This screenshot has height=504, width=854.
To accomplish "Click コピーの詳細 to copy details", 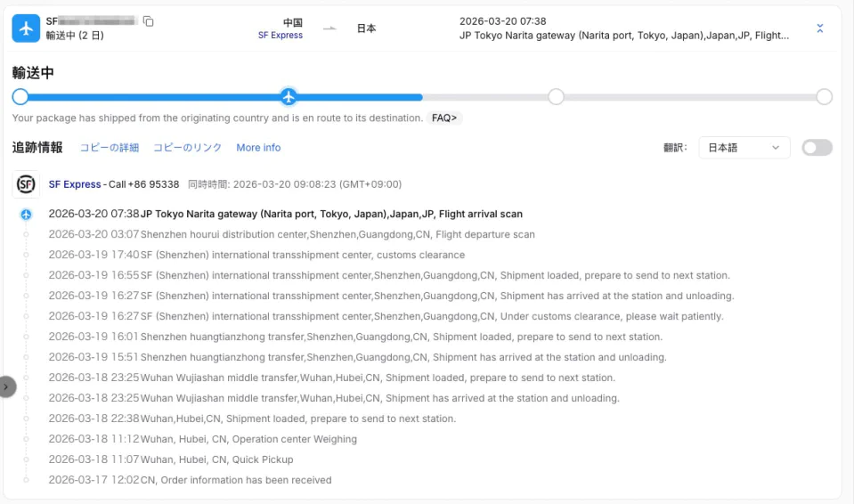I will click(110, 148).
